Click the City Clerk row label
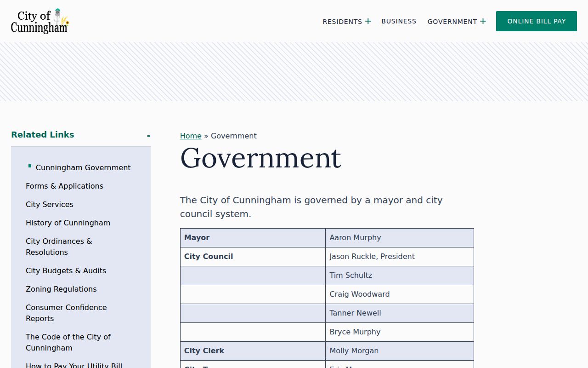588x368 pixels. (204, 351)
